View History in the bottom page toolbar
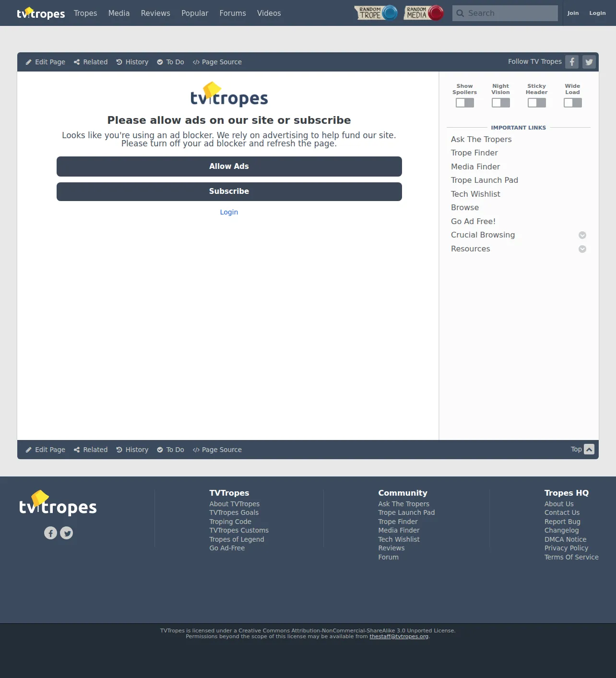 (132, 450)
